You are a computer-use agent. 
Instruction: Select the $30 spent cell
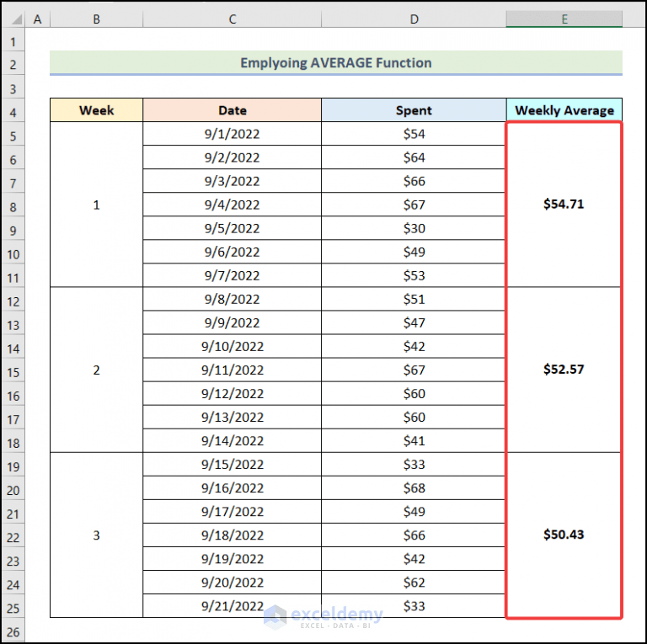[x=414, y=228]
